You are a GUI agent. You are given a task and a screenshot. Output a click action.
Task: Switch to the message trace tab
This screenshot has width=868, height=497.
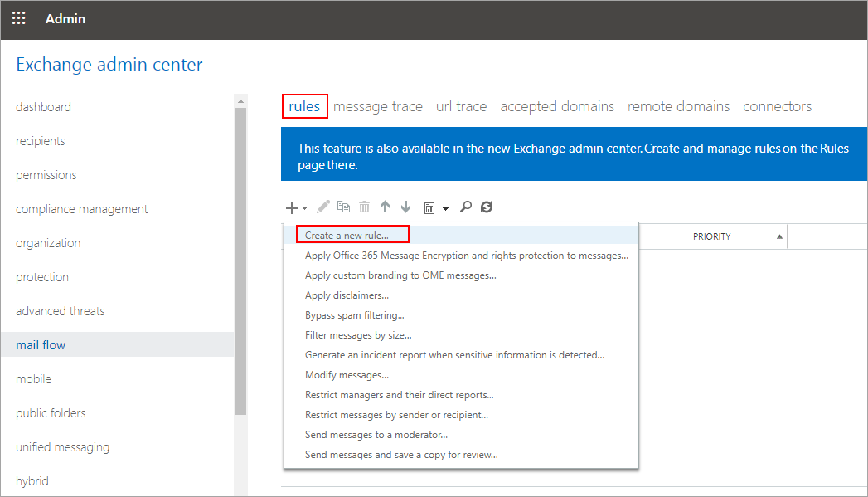377,106
